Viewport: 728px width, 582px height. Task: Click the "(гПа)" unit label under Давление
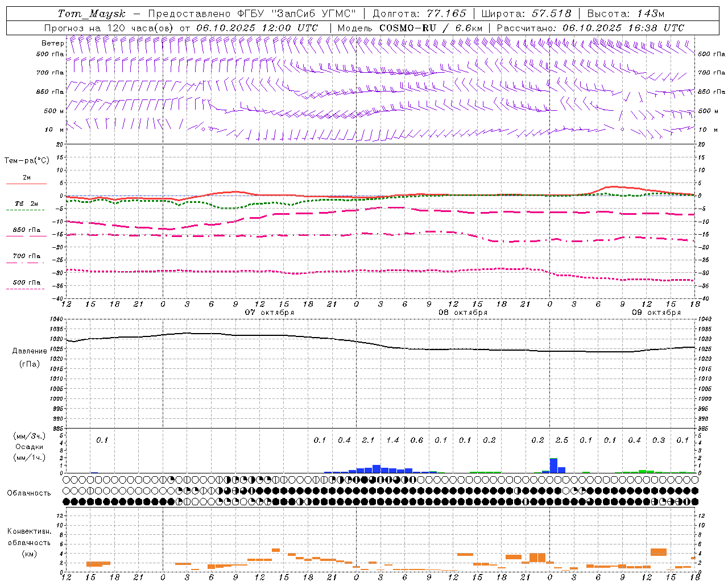(30, 364)
